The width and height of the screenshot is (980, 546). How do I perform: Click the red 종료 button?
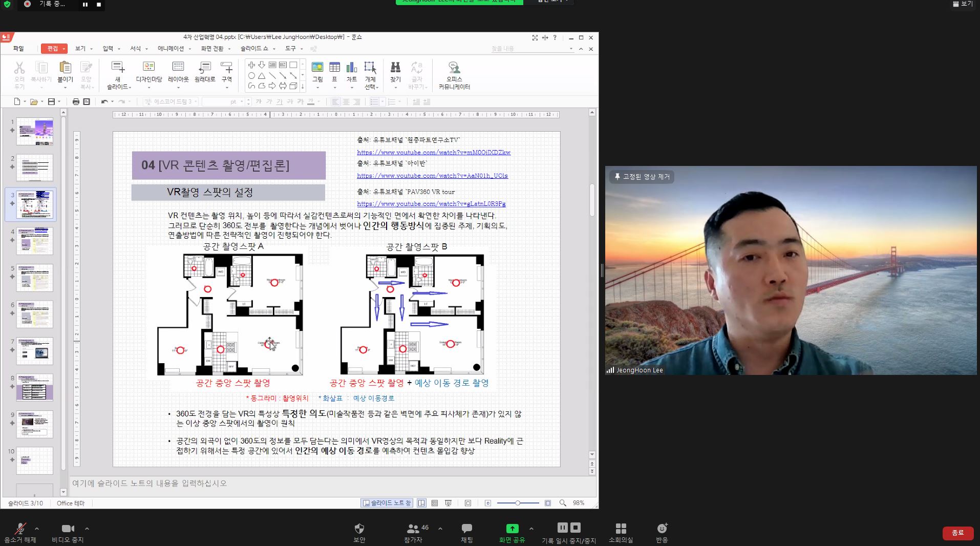(957, 533)
